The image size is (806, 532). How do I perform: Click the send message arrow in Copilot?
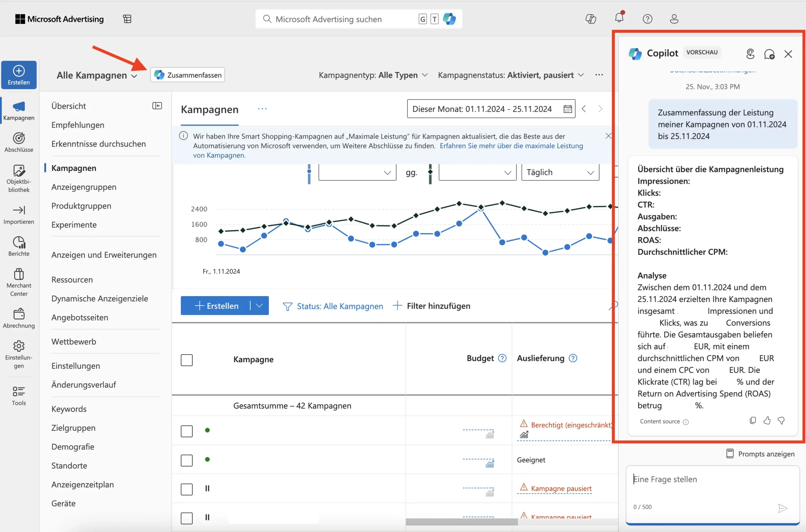(782, 508)
